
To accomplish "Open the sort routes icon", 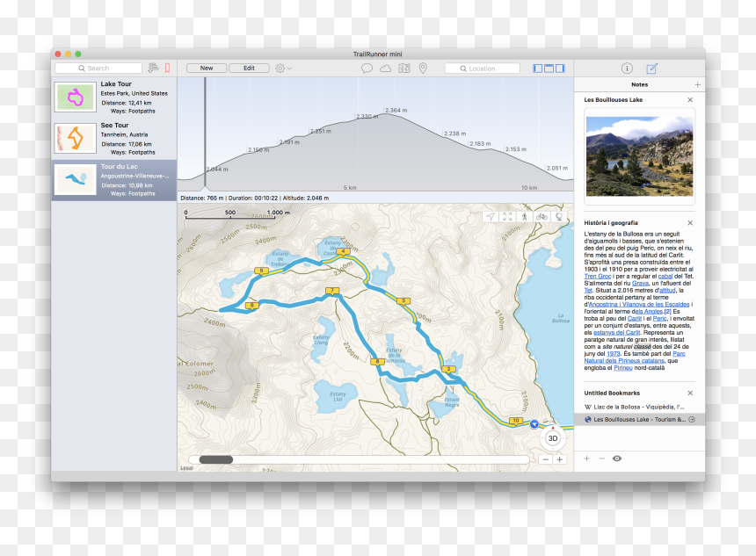I will 153,68.
